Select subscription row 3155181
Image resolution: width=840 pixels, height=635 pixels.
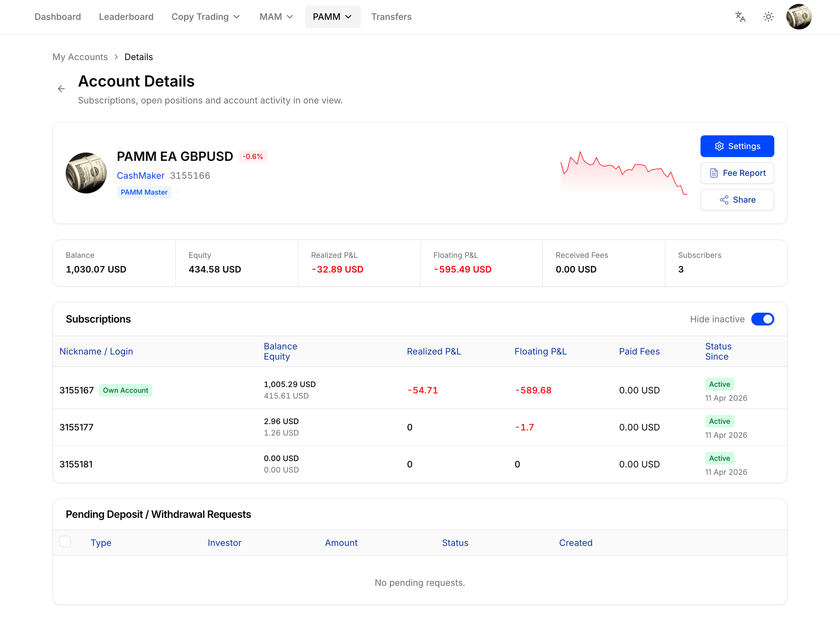click(420, 464)
